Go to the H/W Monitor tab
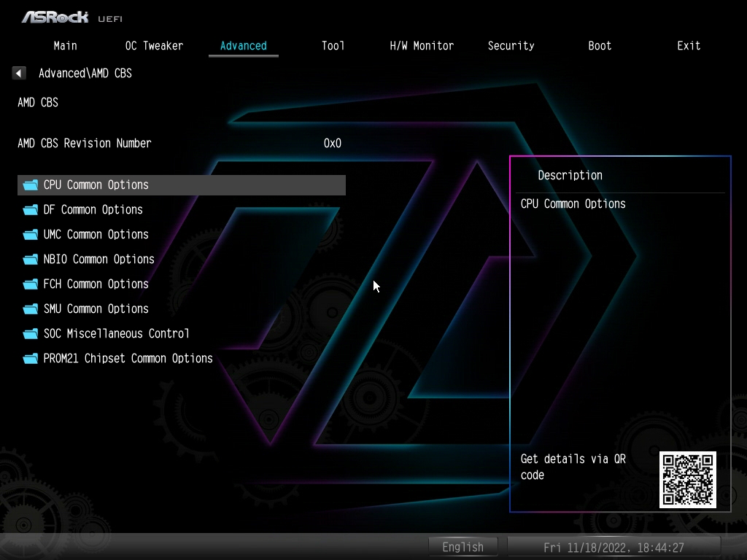This screenshot has height=560, width=747. click(422, 46)
